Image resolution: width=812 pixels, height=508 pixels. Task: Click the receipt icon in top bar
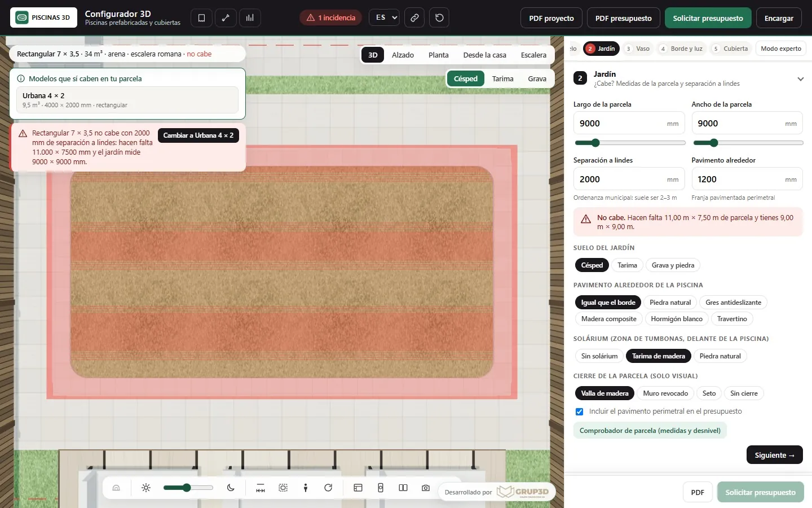201,18
